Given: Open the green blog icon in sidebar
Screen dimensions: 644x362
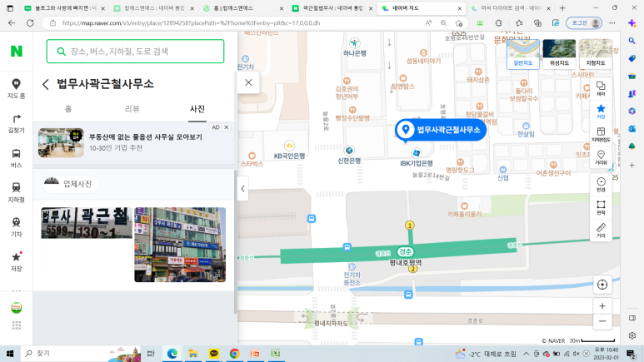Looking at the screenshot, I should (x=17, y=307).
